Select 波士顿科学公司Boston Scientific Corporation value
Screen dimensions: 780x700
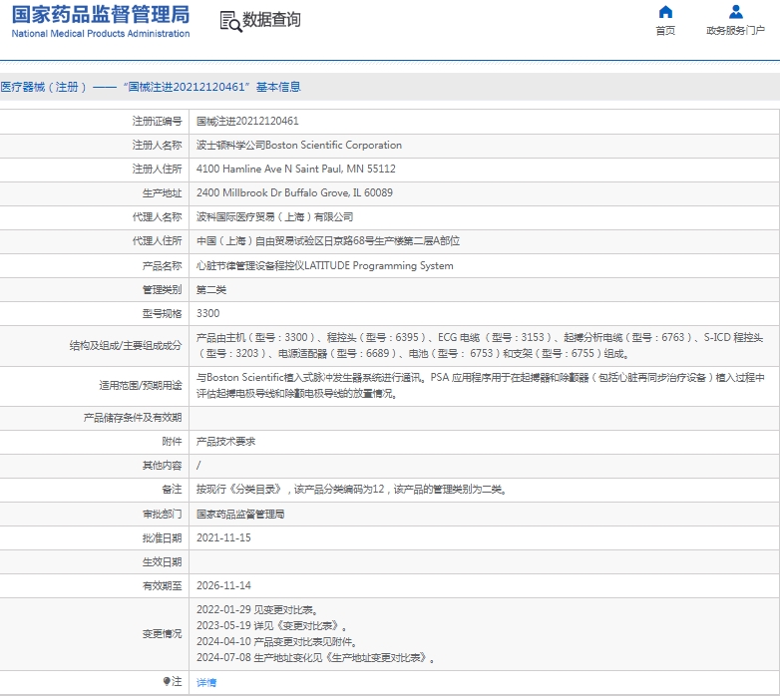(x=299, y=146)
